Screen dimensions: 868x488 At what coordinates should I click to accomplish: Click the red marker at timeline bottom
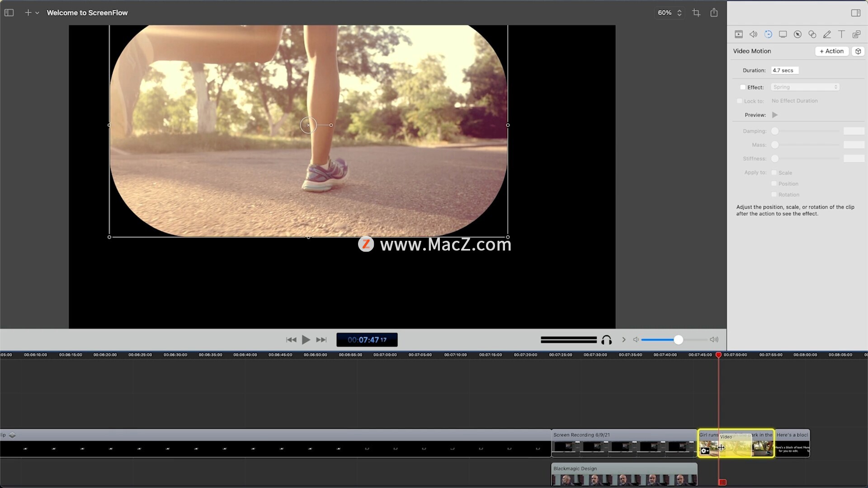tap(722, 483)
